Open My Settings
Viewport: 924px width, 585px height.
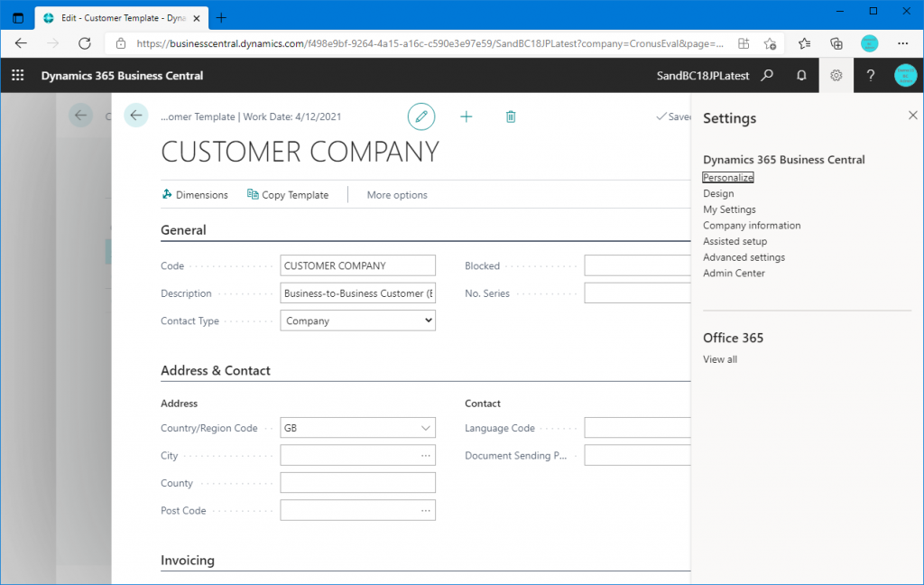pos(729,209)
